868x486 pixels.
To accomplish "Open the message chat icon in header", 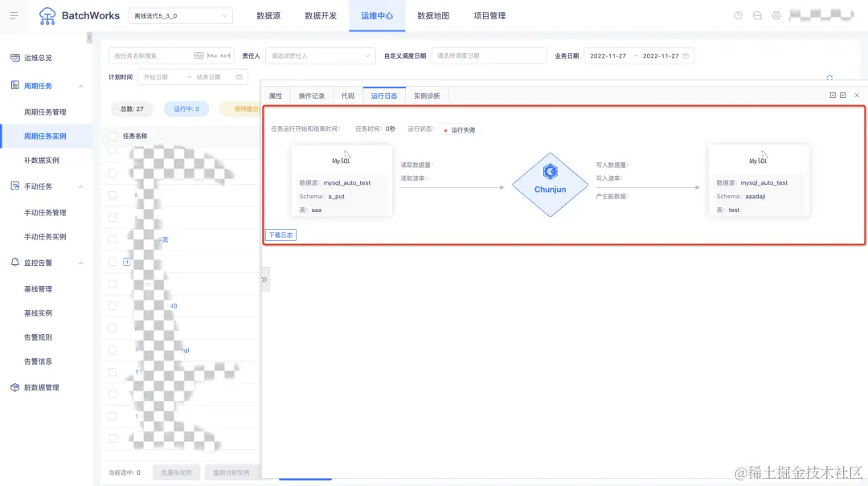I will pos(757,15).
